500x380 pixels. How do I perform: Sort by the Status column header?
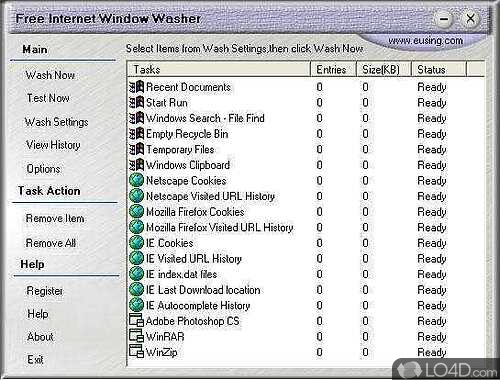[439, 69]
